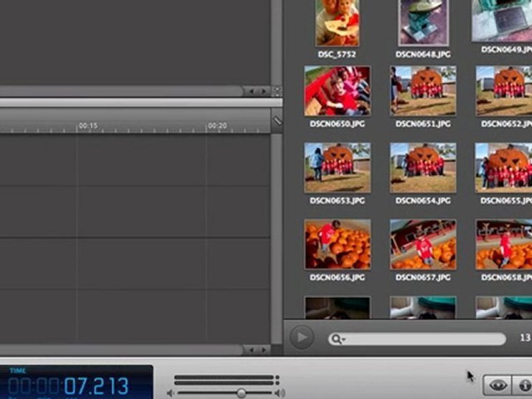The height and width of the screenshot is (399, 532).
Task: Click the 00:20 mark on timeline ruler
Action: pos(217,126)
